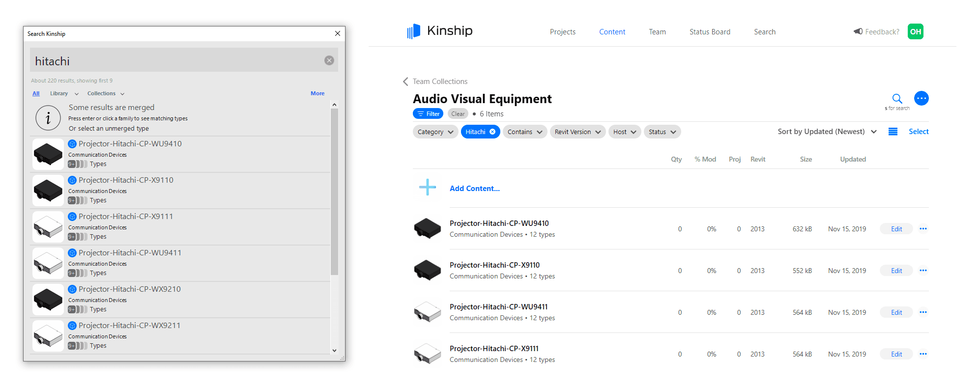Click the Select link

[919, 132]
